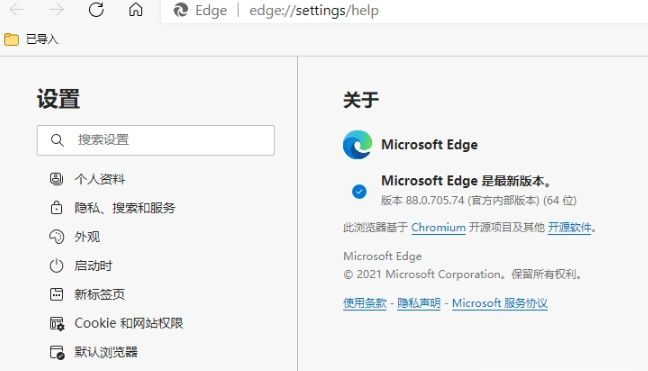Click the 搜索设置 search field
This screenshot has width=648, height=371.
156,140
